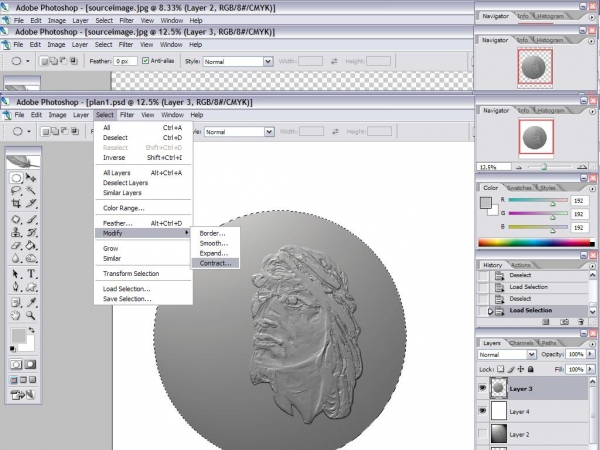Toggle visibility of Layer 3
The width and height of the screenshot is (600, 450).
(483, 388)
